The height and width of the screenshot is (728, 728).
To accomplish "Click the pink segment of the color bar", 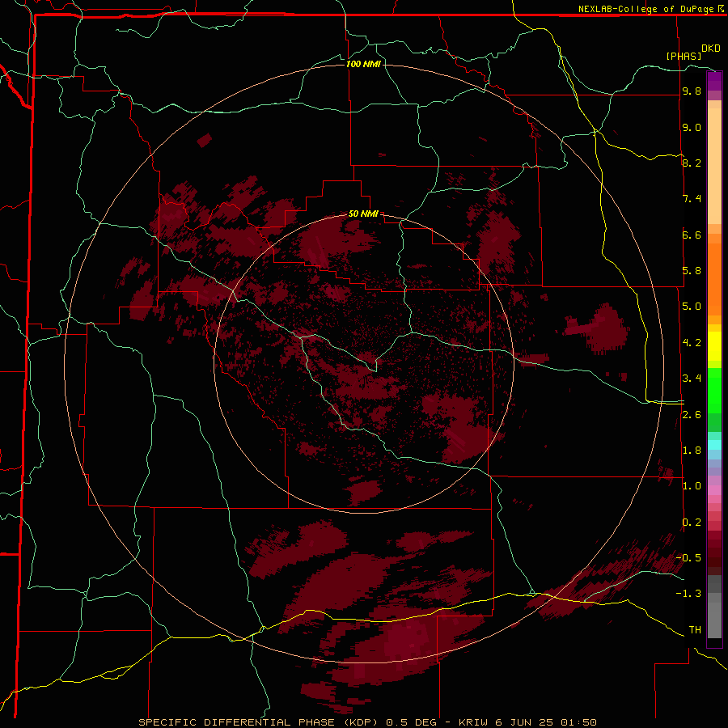I will tap(714, 490).
